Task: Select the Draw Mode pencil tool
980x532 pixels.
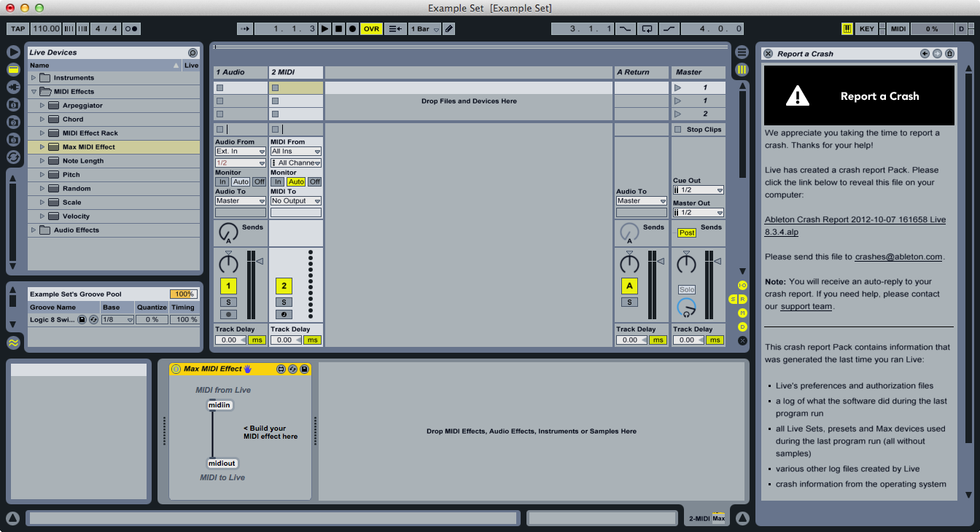Action: [448, 28]
